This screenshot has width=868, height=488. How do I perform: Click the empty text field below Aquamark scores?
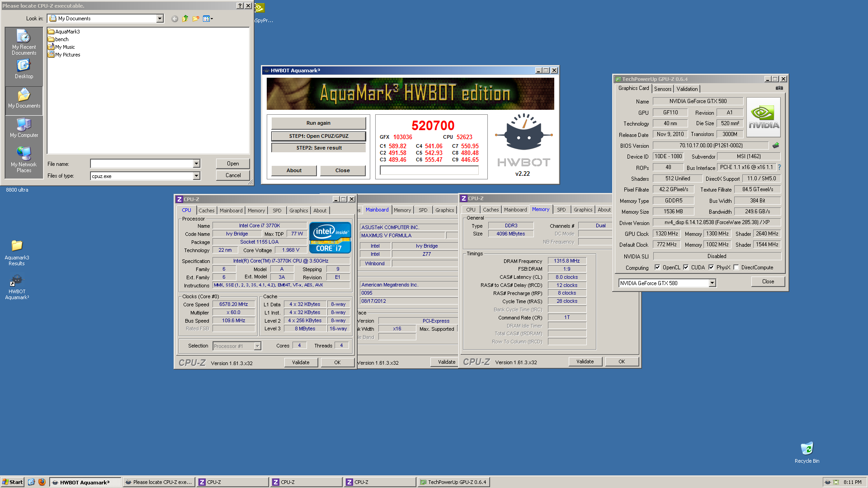429,170
